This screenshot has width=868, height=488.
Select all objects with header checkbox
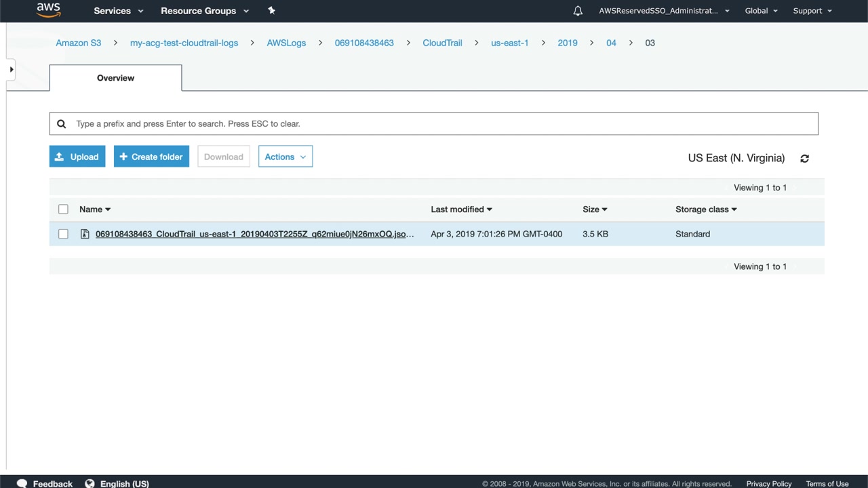(x=63, y=209)
